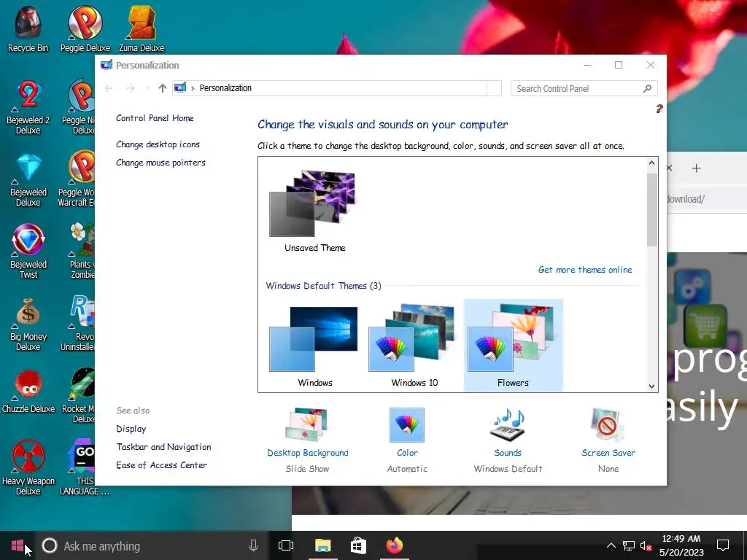Open File Explorer from the taskbar
Screen dimensions: 747x560
[322, 545]
